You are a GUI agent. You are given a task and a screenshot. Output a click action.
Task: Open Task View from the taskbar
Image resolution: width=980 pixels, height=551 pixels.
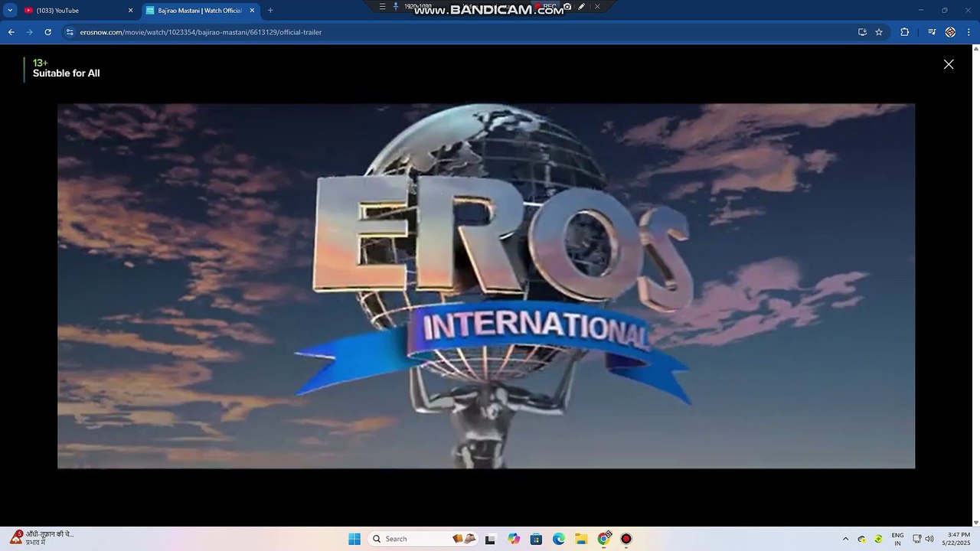(490, 539)
